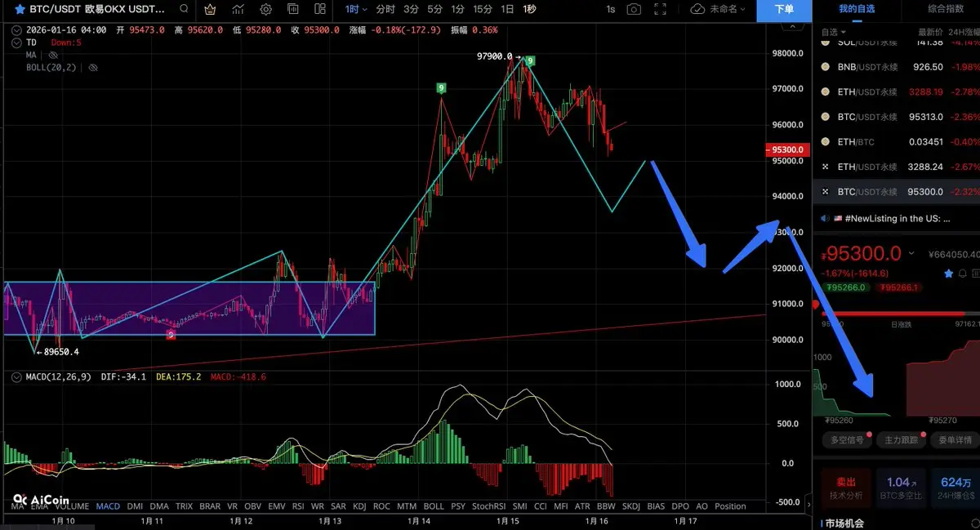Click the speaker announcement icon
Image resolution: width=980 pixels, height=530 pixels.
point(826,218)
